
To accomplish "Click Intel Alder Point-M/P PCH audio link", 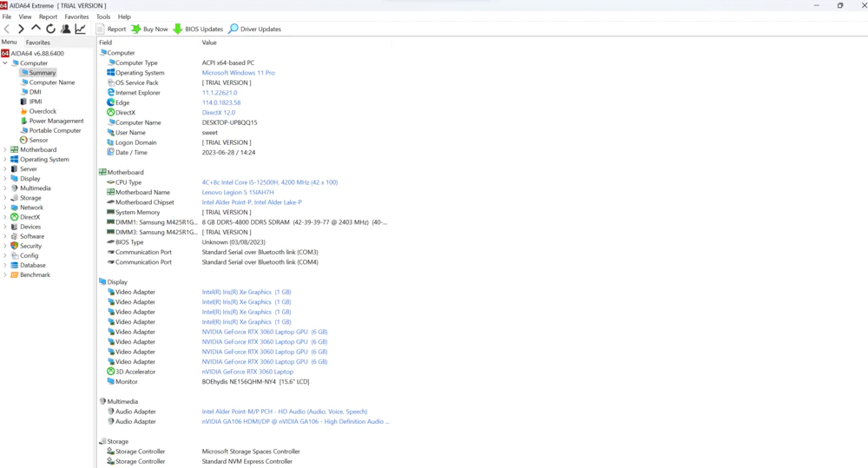I will tap(285, 412).
